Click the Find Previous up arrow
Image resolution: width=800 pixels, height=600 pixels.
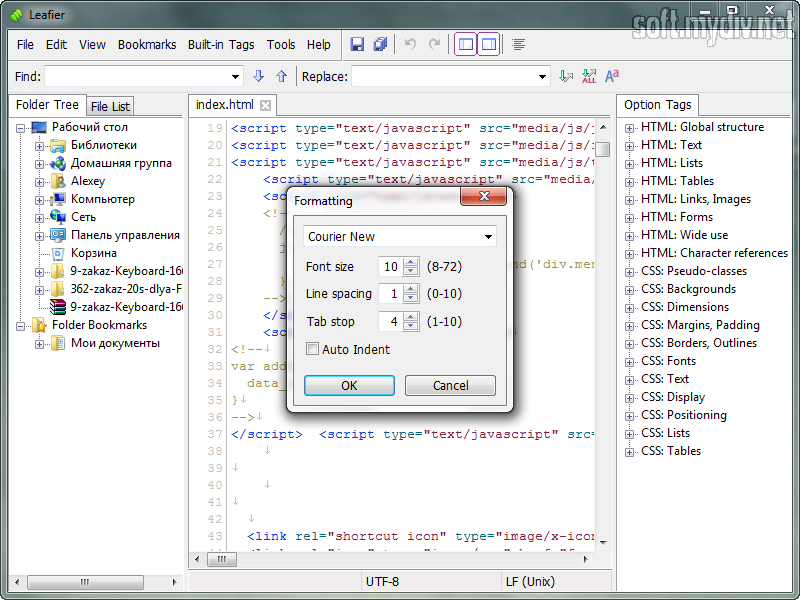click(281, 76)
